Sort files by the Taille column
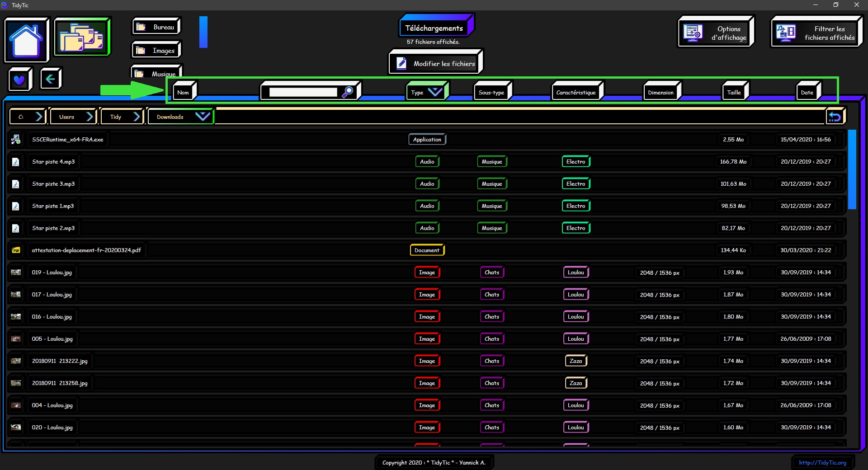The width and height of the screenshot is (868, 470). [x=734, y=92]
